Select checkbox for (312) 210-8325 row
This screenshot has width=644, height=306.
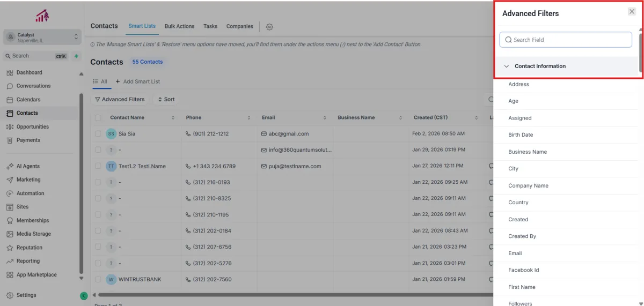tap(98, 198)
